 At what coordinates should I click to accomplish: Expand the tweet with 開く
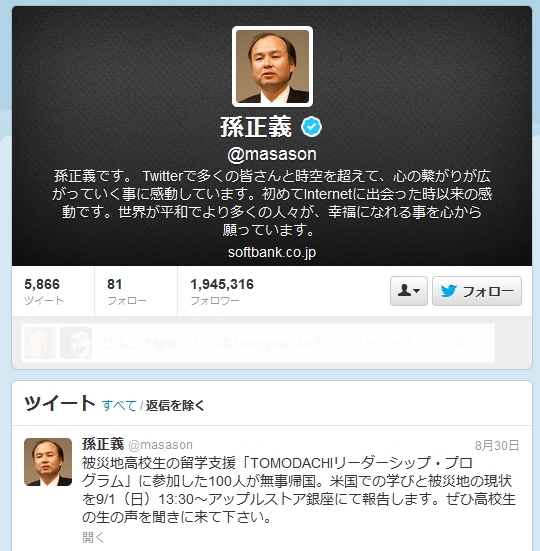[93, 537]
